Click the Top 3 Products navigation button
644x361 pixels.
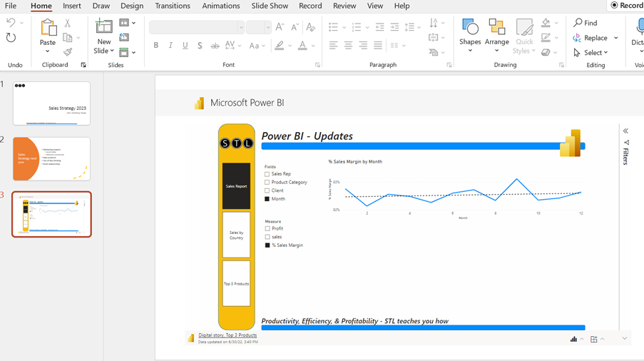[236, 283]
